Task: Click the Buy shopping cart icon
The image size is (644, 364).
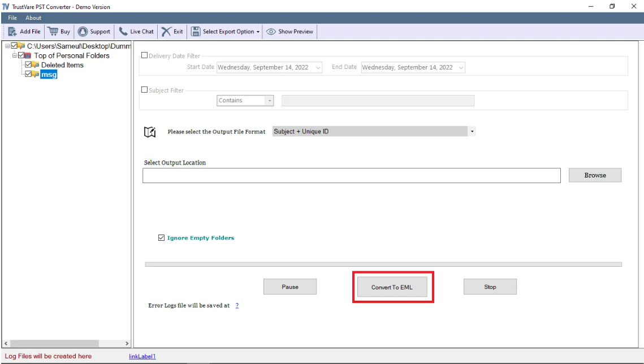Action: (x=53, y=31)
